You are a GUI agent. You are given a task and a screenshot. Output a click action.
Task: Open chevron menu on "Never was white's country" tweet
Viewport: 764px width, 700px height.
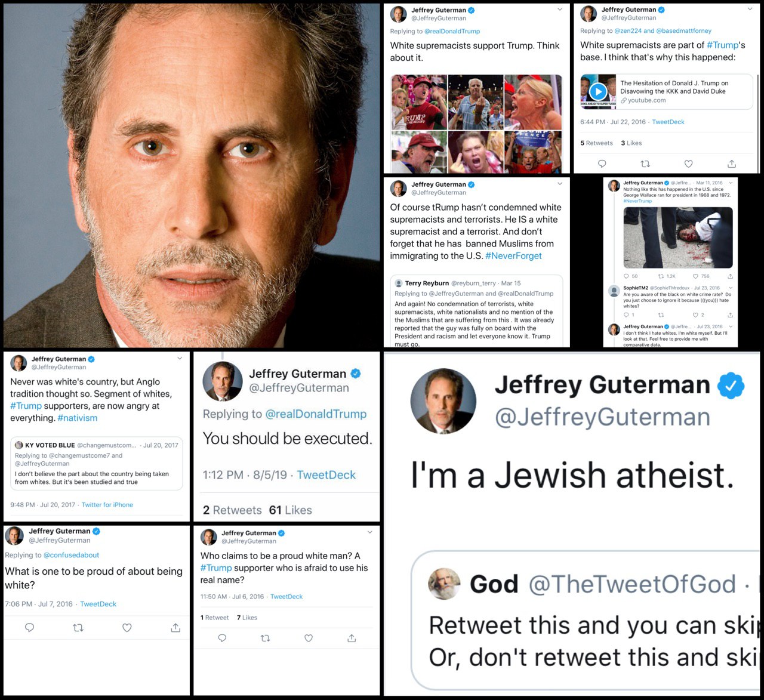coord(180,359)
